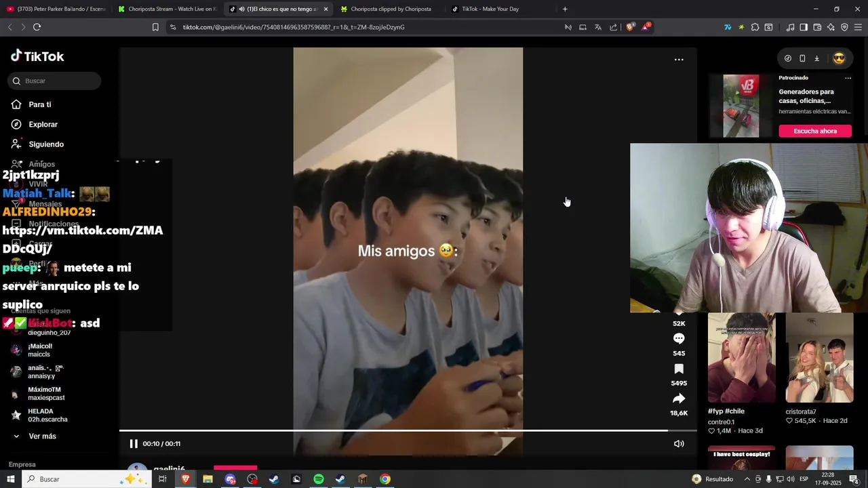
Task: Open the notification center
Action: [x=854, y=479]
